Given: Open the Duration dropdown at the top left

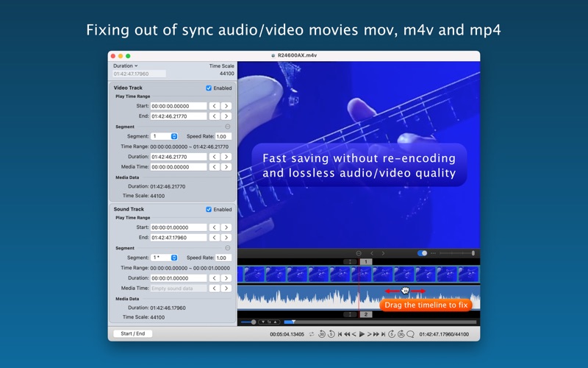Looking at the screenshot, I should [x=125, y=66].
